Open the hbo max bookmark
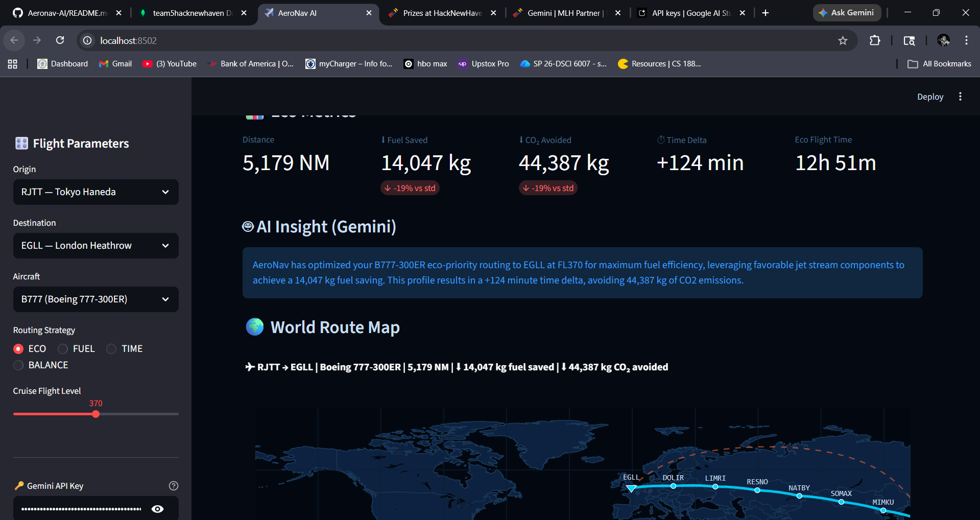The width and height of the screenshot is (980, 520). coord(425,64)
